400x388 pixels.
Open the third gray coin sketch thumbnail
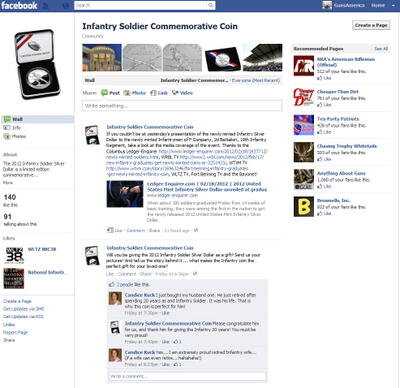point(182,58)
